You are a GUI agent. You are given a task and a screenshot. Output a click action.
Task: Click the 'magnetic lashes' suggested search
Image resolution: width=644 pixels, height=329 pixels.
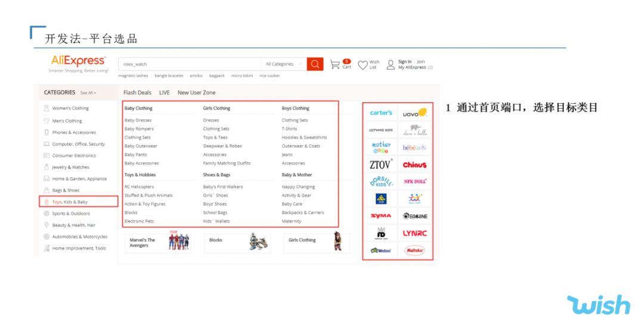pyautogui.click(x=133, y=76)
